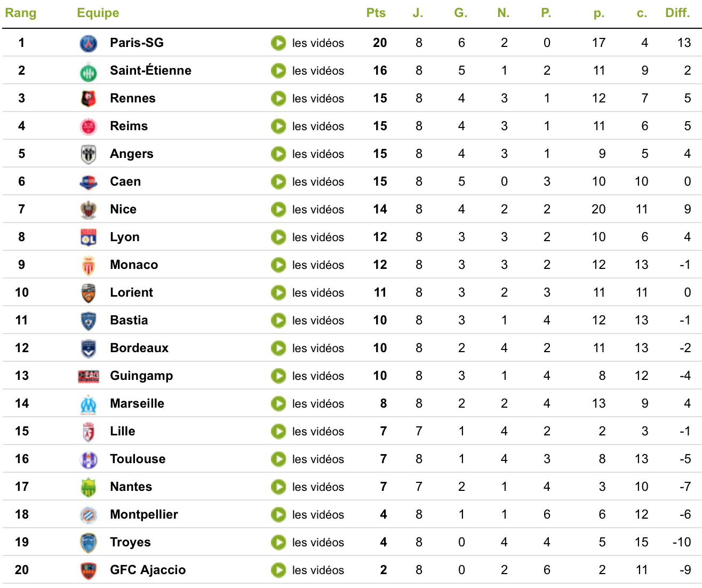Image resolution: width=702 pixels, height=588 pixels.
Task: Select the Nantes club logo
Action: [x=88, y=487]
